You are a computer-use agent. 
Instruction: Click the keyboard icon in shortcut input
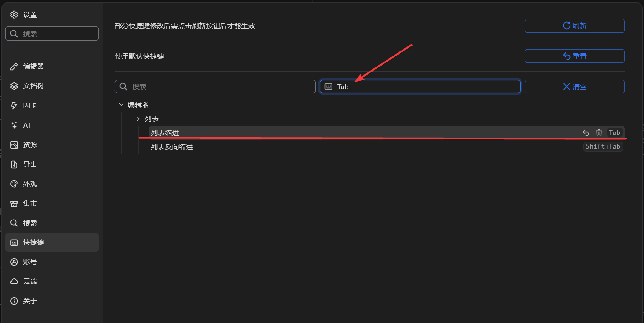point(328,87)
